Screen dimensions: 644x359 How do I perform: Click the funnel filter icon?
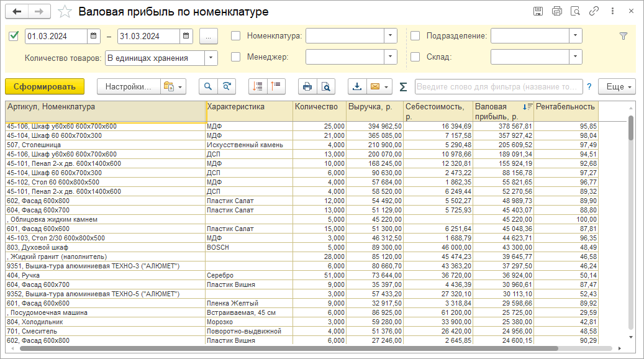tap(624, 36)
